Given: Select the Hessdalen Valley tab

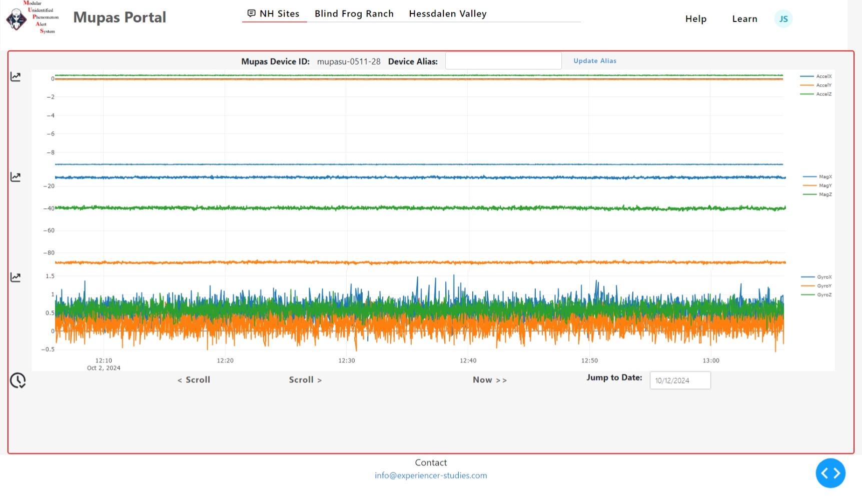Looking at the screenshot, I should tap(447, 14).
